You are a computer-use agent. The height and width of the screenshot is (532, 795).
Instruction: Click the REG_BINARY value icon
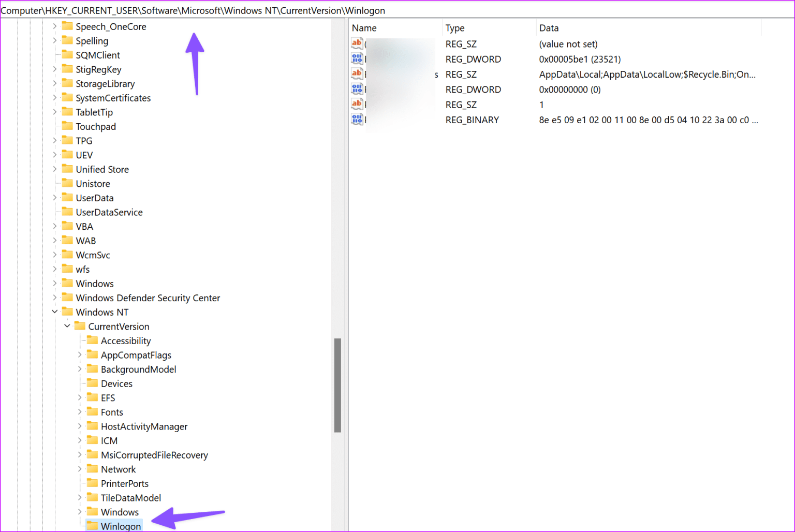pos(357,119)
